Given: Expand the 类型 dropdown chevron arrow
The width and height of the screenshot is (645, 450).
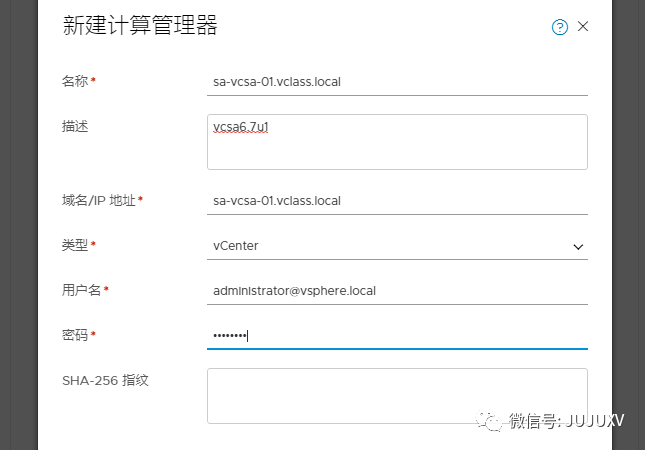Looking at the screenshot, I should click(577, 246).
